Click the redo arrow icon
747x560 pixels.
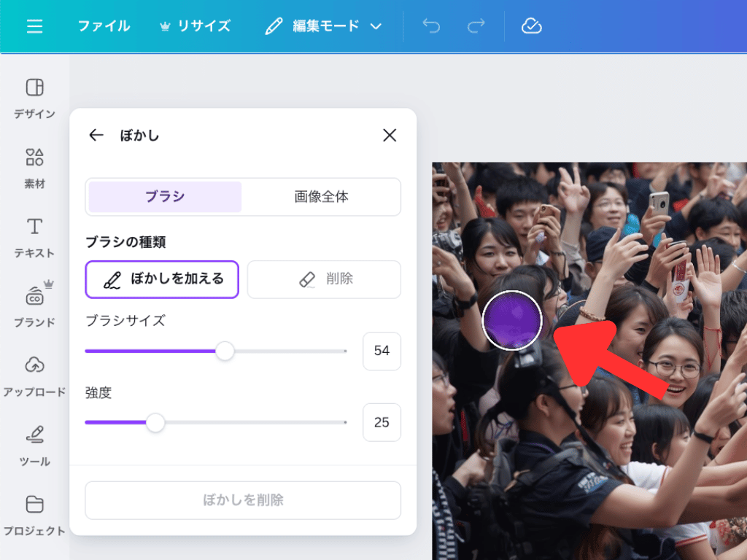(x=476, y=26)
